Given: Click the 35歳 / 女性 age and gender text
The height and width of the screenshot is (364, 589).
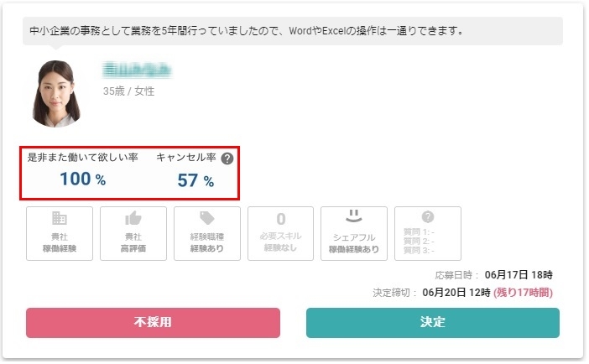Looking at the screenshot, I should click(x=129, y=91).
